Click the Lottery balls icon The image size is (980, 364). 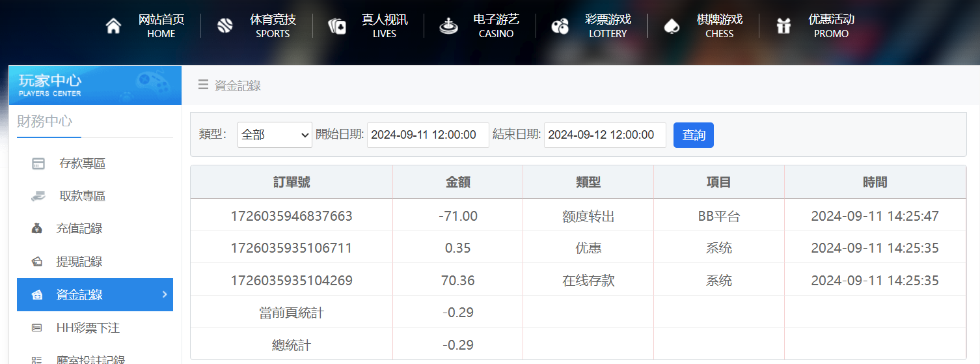[x=560, y=26]
